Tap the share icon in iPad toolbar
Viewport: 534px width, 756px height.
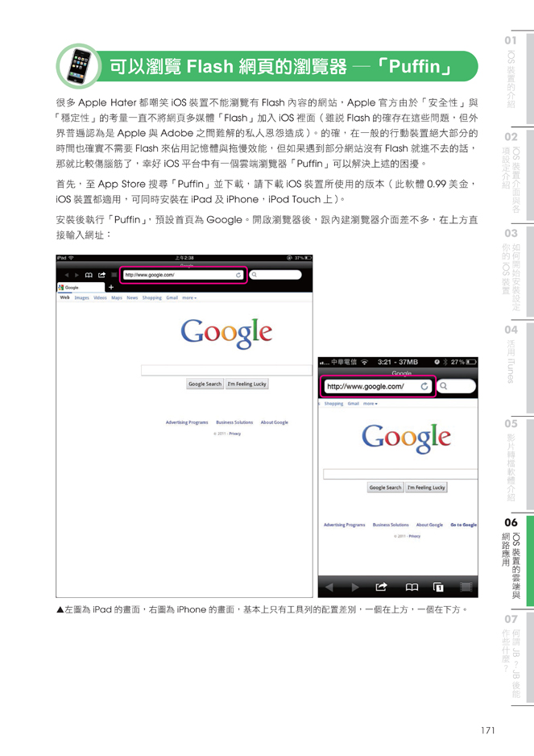[101, 275]
